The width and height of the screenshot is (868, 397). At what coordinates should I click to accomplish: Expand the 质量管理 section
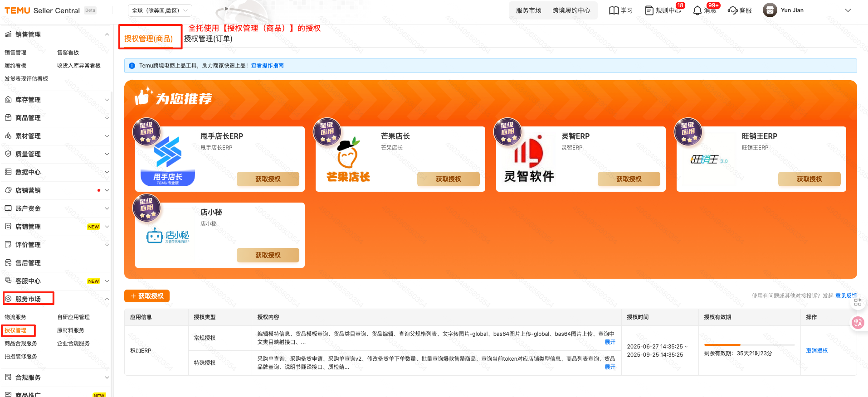click(107, 154)
